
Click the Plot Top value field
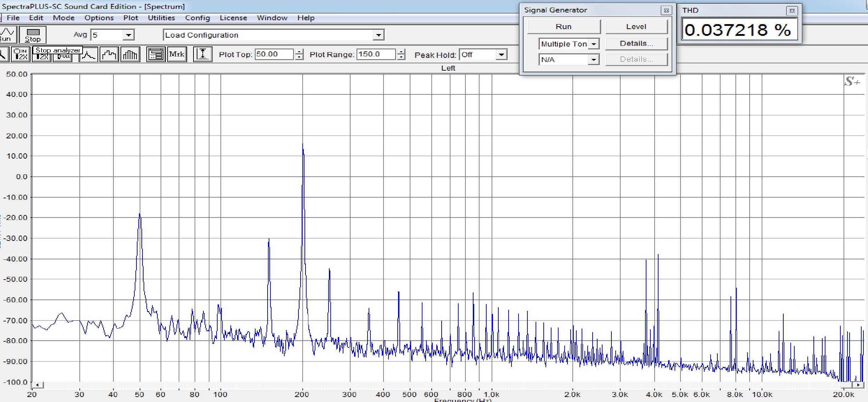pos(274,54)
